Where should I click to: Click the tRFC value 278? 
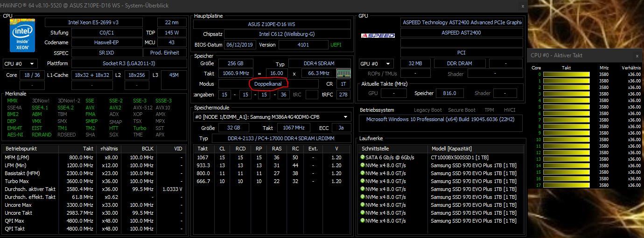tap(343, 95)
